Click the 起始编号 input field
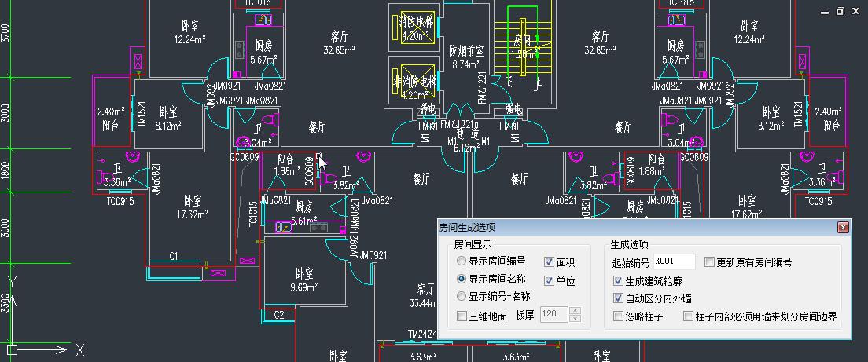868x362 pixels. click(674, 262)
